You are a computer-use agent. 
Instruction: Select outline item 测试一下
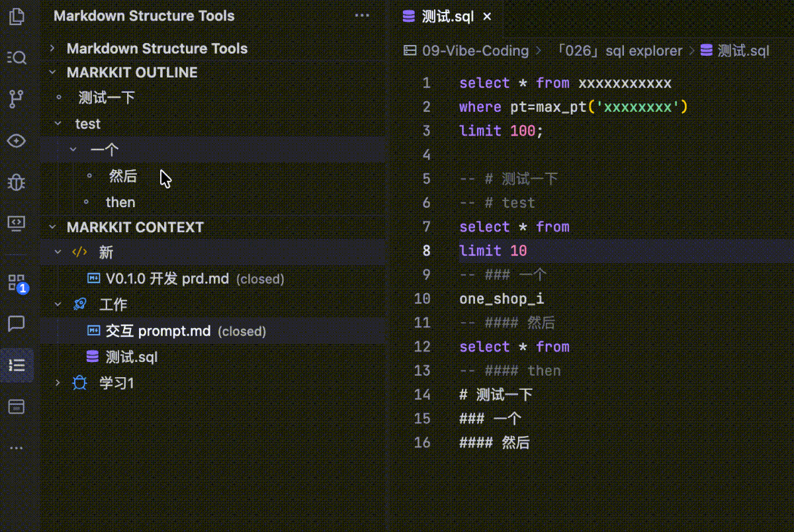tap(107, 98)
